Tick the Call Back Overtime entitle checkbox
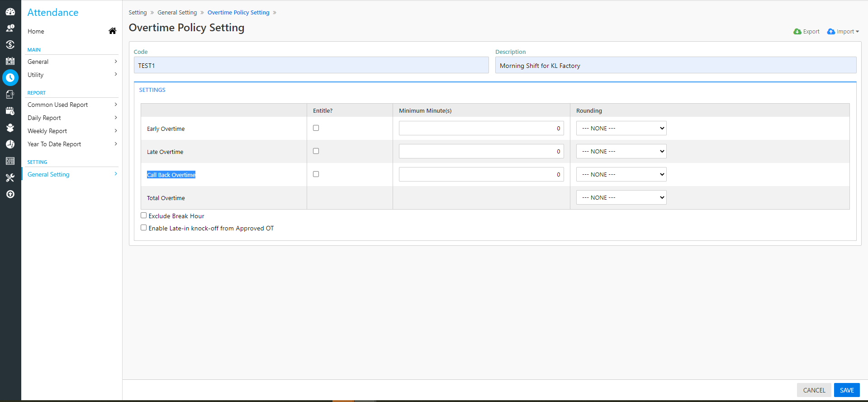The width and height of the screenshot is (868, 402). click(x=316, y=174)
